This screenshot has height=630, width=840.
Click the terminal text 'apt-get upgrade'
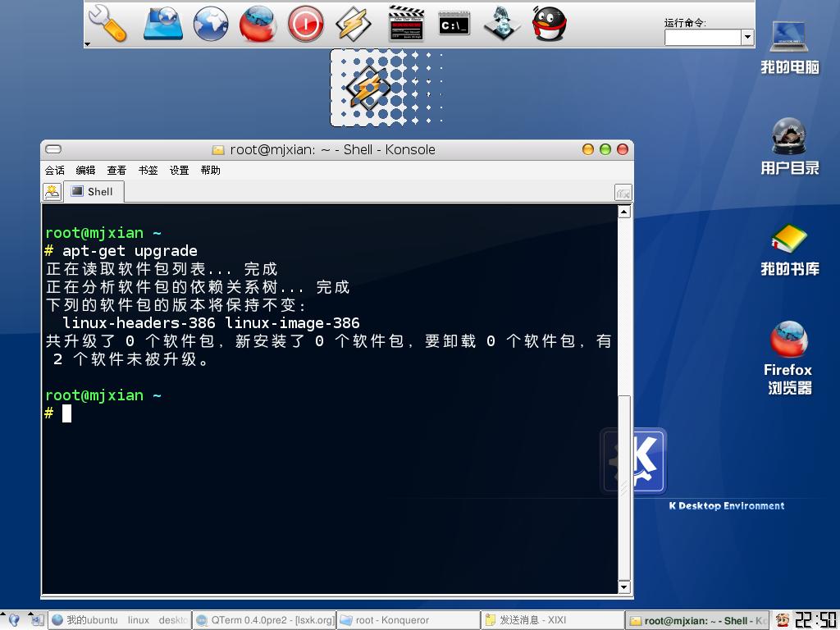click(x=130, y=251)
